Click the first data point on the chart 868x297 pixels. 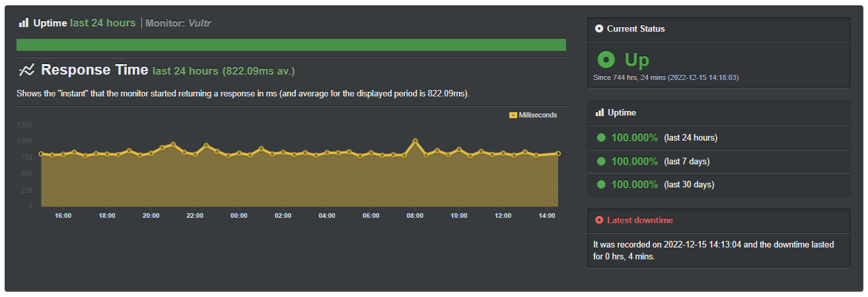coord(41,154)
